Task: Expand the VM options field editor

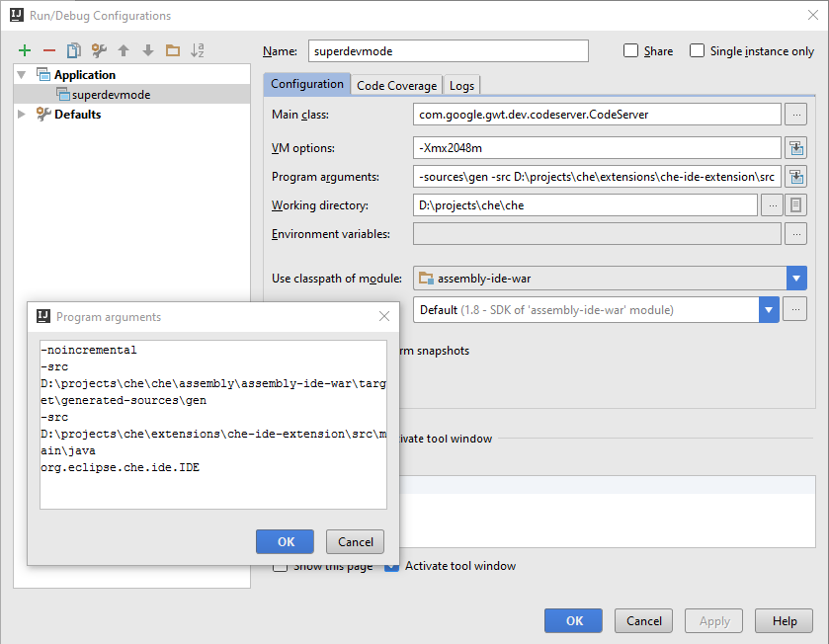Action: 795,148
